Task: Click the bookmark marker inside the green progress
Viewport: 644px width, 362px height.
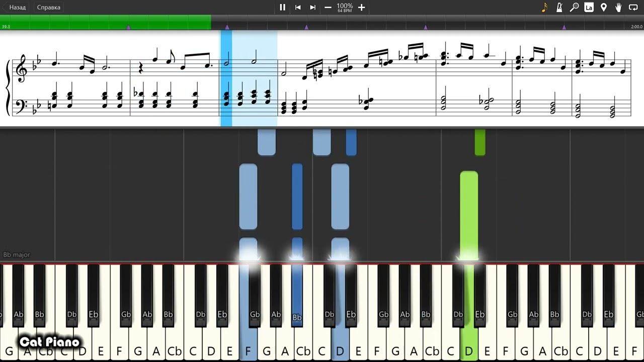Action: (x=128, y=27)
